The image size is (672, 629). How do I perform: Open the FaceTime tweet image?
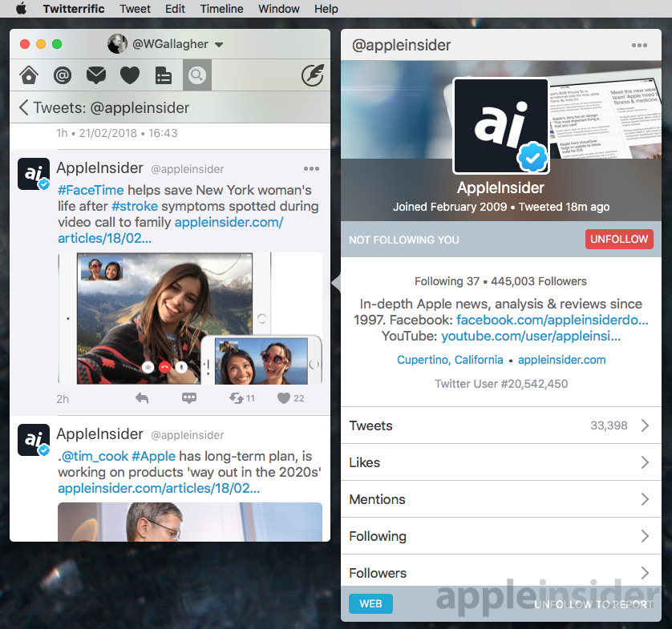point(190,318)
